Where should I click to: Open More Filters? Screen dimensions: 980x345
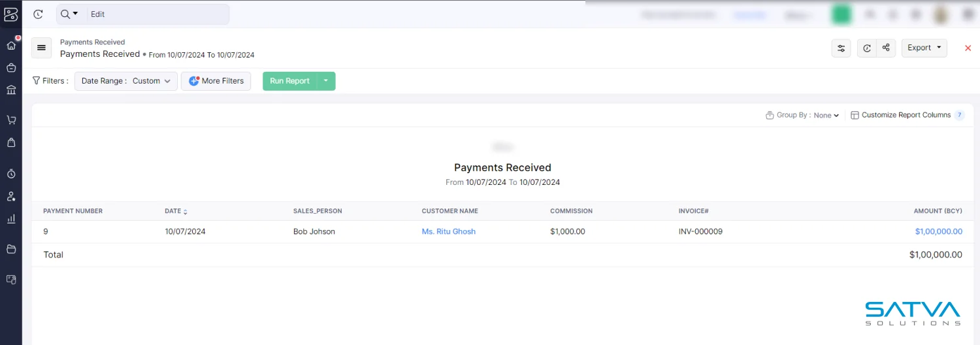pos(216,81)
